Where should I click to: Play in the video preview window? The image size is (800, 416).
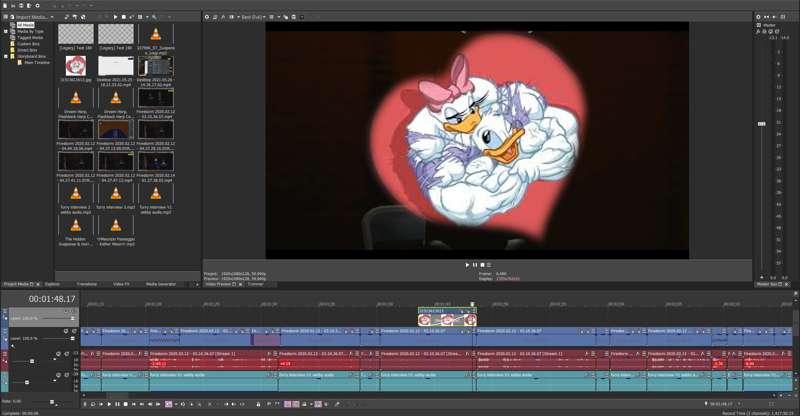click(x=467, y=265)
